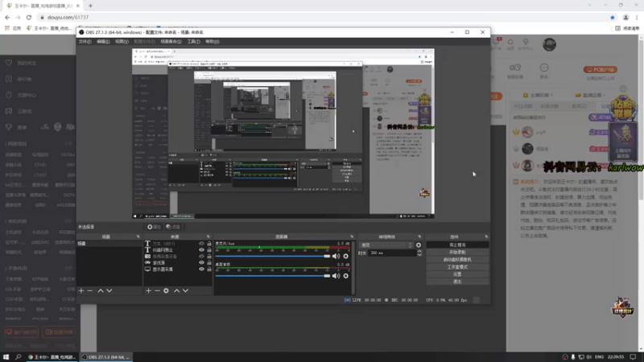644x362 pixels.
Task: Open the transition type dropdown
Action: [x=386, y=245]
